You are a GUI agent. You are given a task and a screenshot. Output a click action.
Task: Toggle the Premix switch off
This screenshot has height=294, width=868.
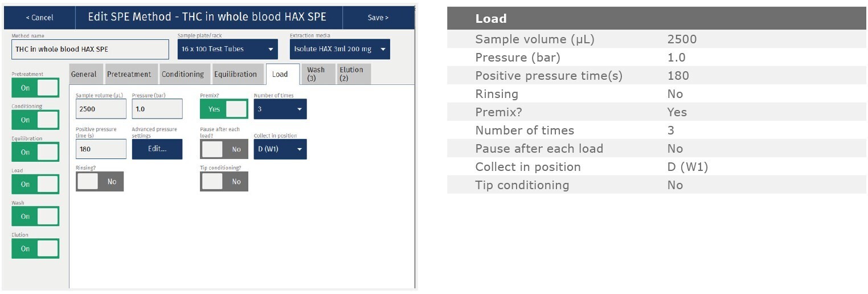[224, 109]
